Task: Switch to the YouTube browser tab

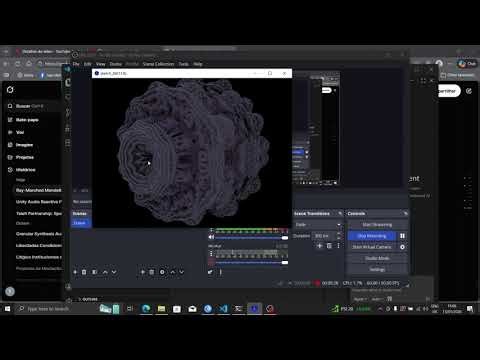Action: pos(43,51)
